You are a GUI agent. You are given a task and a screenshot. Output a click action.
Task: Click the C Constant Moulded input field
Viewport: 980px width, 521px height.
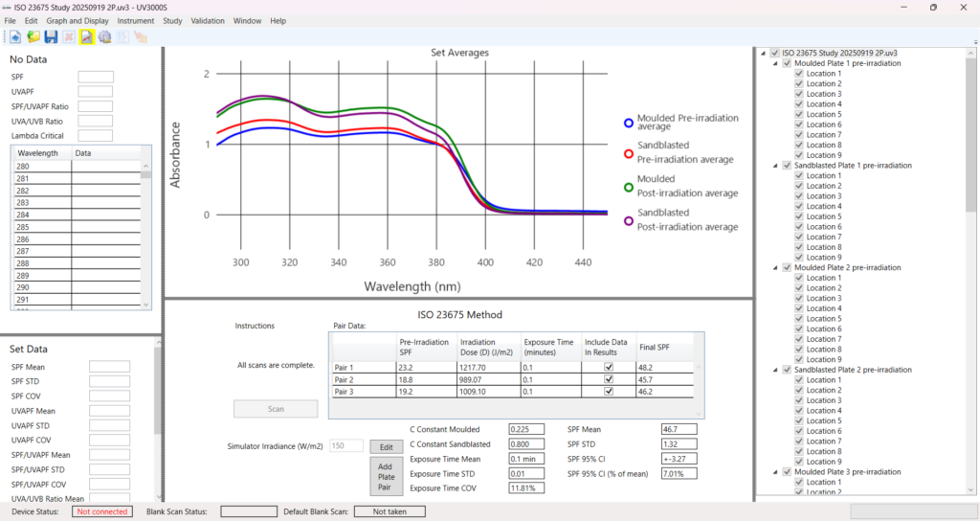click(525, 429)
